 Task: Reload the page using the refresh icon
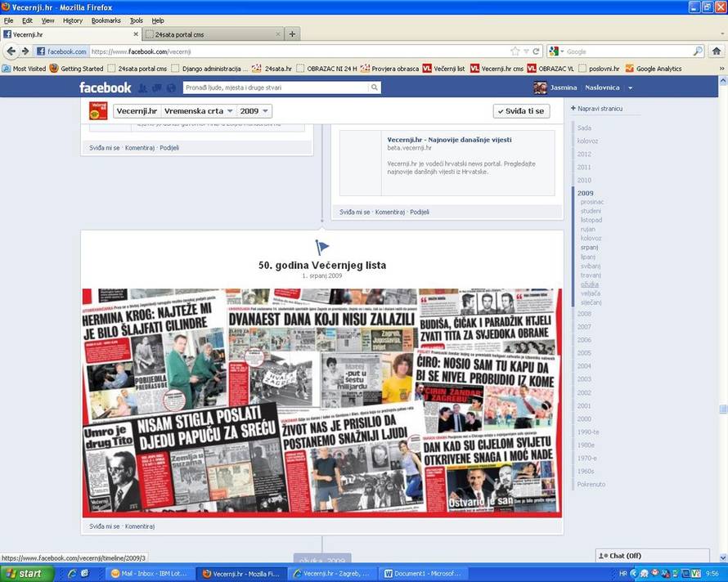coord(537,51)
